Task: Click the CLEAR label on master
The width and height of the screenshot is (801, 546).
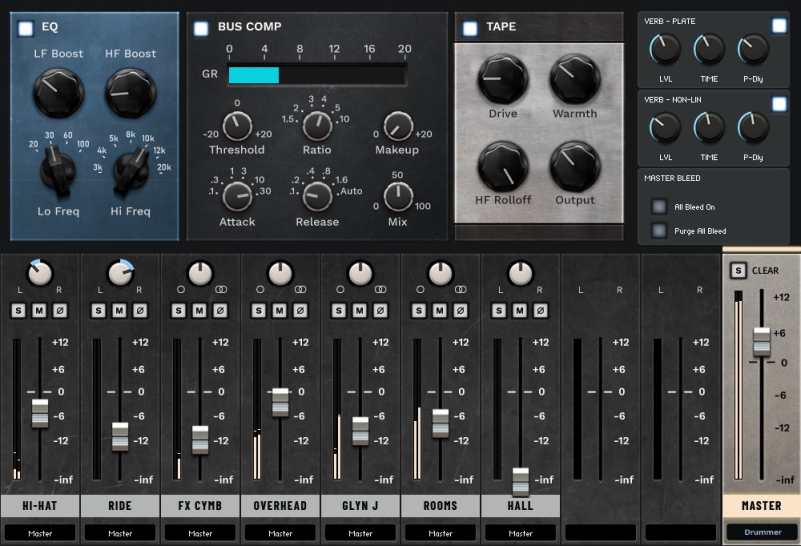Action: point(765,270)
